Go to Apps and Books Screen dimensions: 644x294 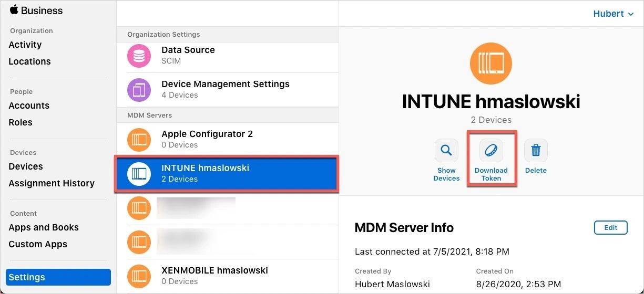(x=44, y=227)
